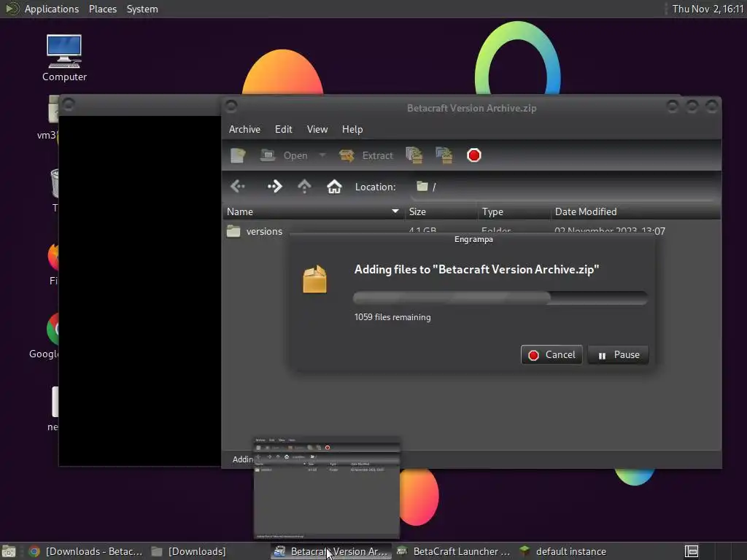Open an archive with the Open button

[284, 155]
